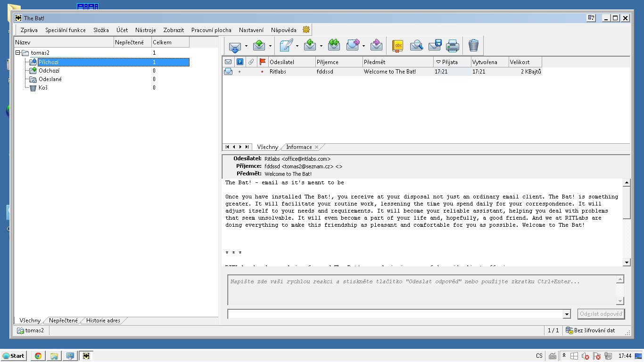
Task: Click the Reply envelope icon
Action: [x=310, y=46]
